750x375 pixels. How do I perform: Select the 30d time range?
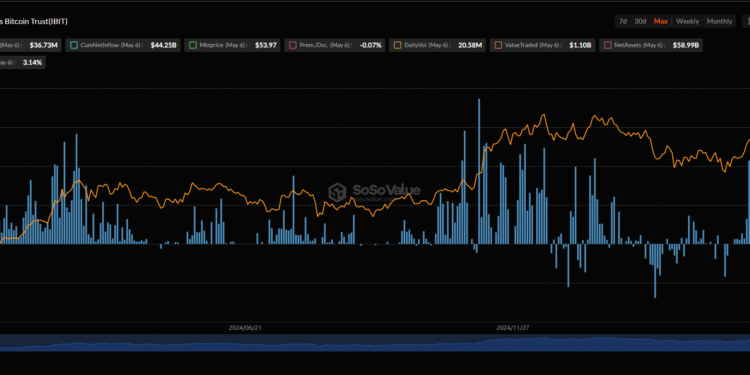(x=640, y=21)
